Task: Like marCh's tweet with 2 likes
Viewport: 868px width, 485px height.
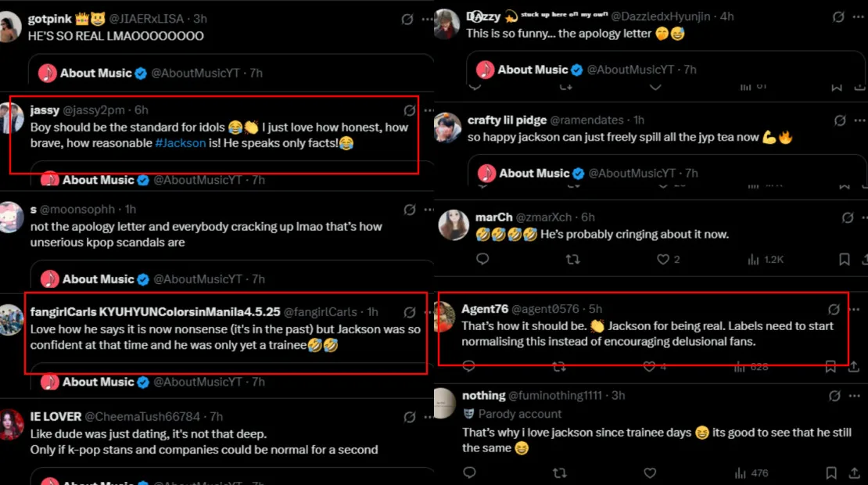Action: pos(663,259)
